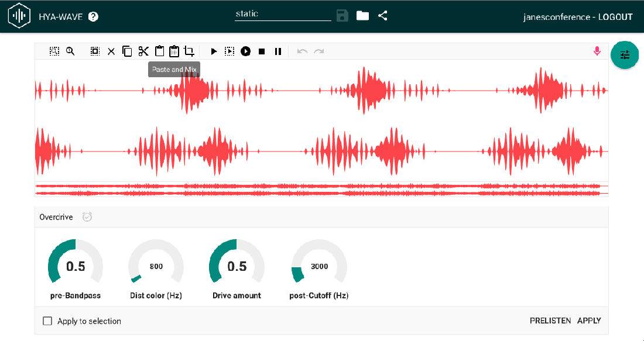Click the select all icon

(95, 51)
